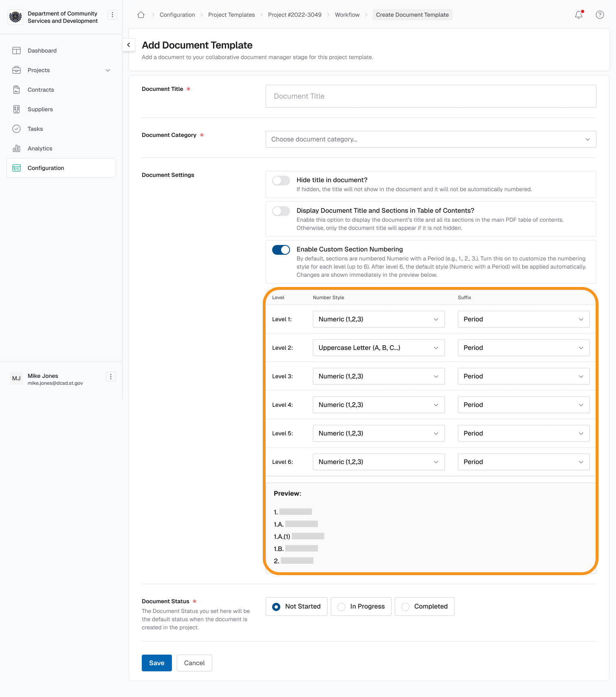Screen dimensions: 616x697
Task: Click the help question mark icon
Action: pyautogui.click(x=600, y=15)
